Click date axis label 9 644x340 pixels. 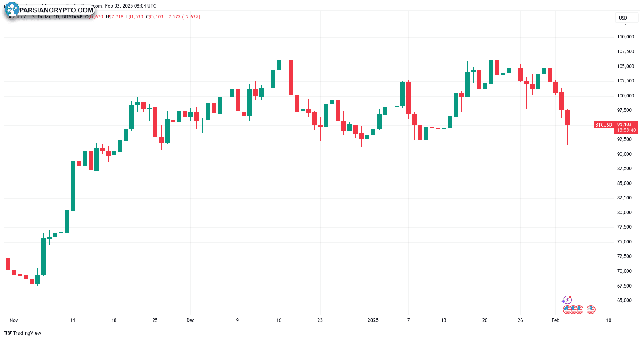point(238,320)
